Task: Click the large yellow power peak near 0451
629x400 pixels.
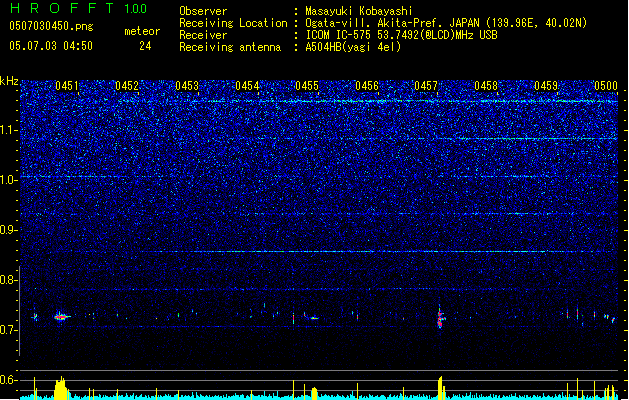Action: coord(61,388)
